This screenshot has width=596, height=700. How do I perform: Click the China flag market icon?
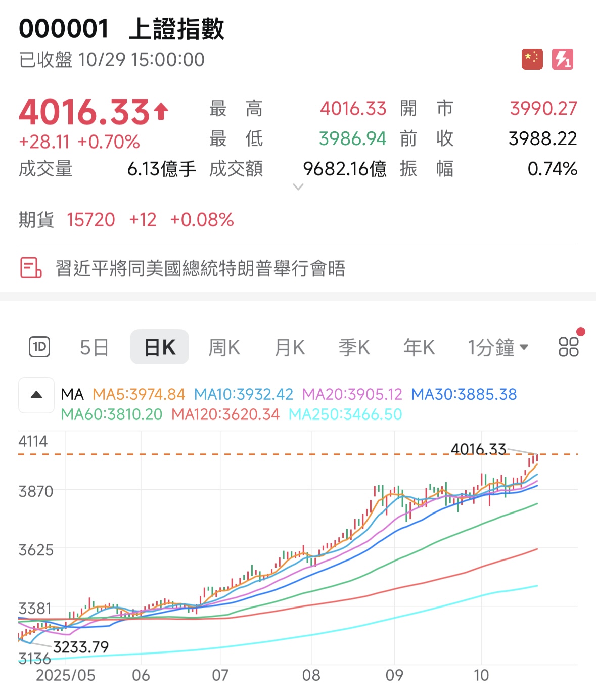click(531, 59)
